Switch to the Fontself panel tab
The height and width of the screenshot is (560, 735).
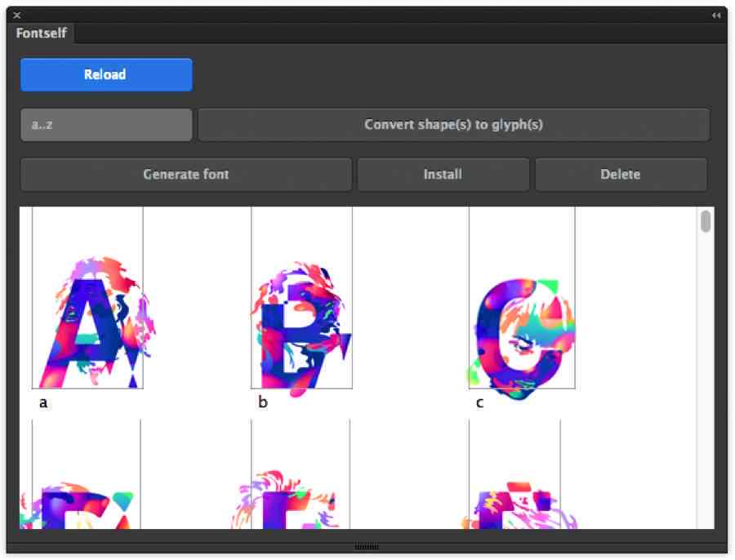click(42, 33)
